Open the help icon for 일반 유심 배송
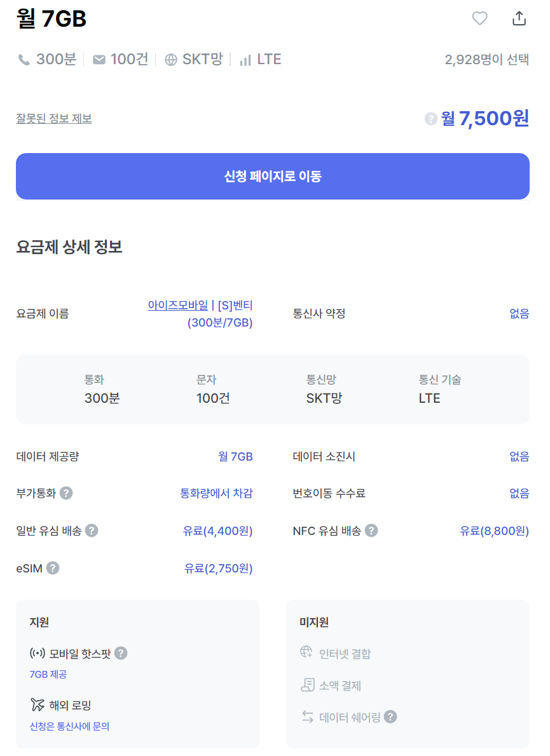 click(x=92, y=531)
